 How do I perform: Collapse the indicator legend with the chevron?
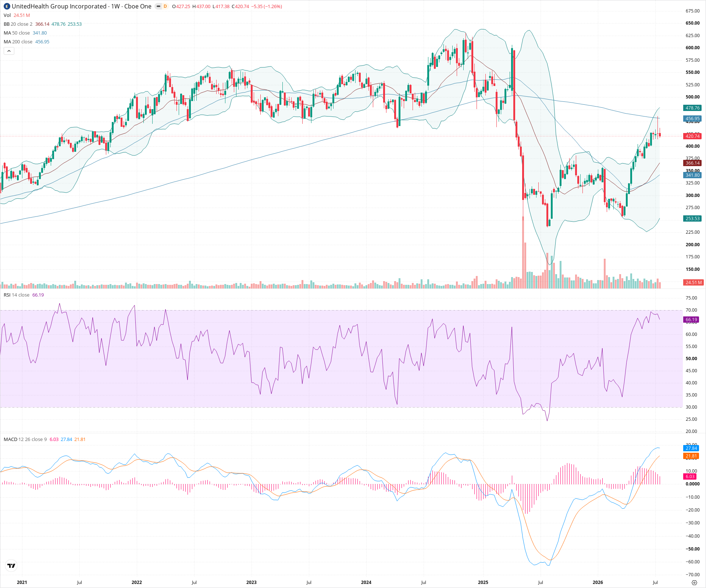(x=9, y=51)
